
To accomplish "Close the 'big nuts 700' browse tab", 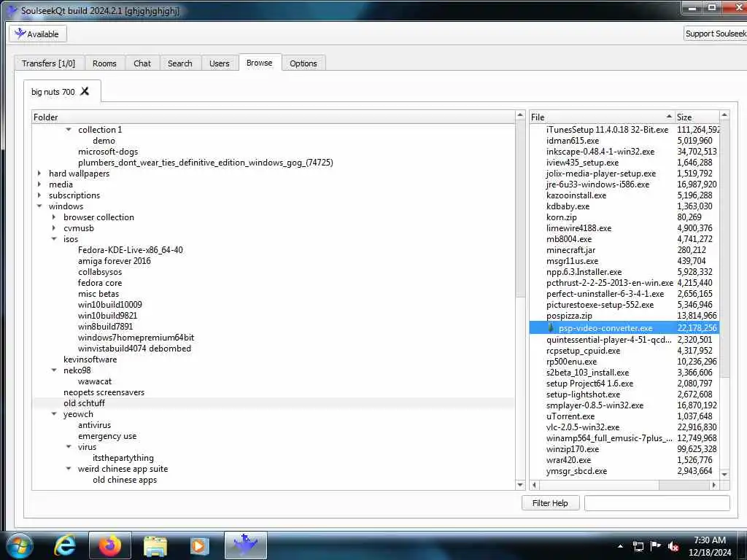I will click(x=85, y=91).
